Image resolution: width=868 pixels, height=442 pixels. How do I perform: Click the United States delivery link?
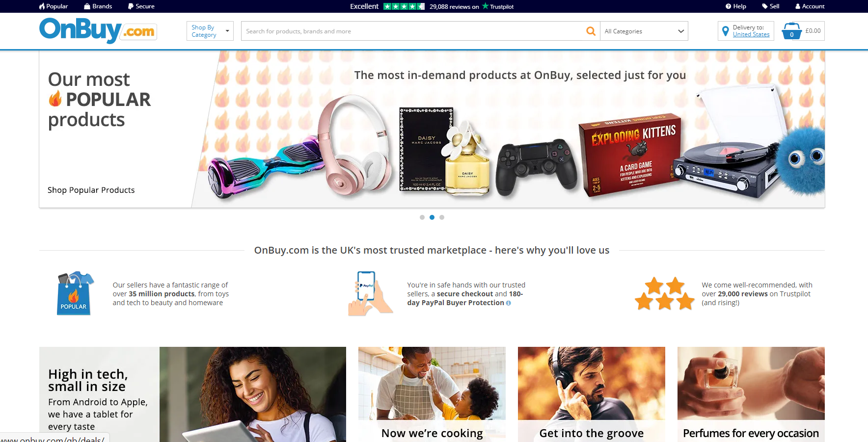[751, 34]
